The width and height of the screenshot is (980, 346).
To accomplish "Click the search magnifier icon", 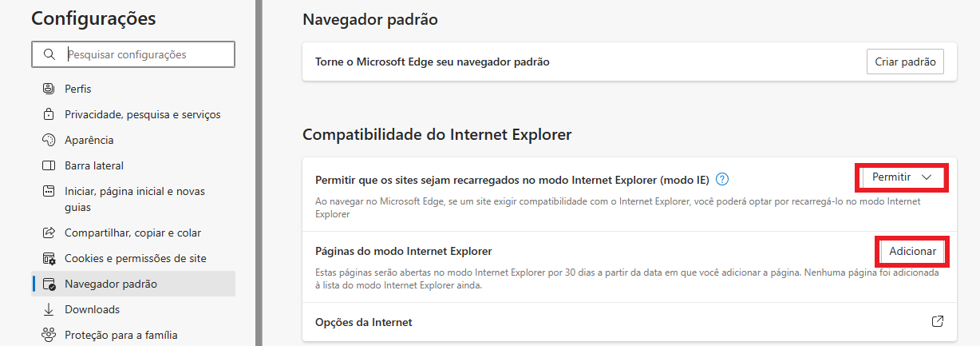I will pos(50,54).
